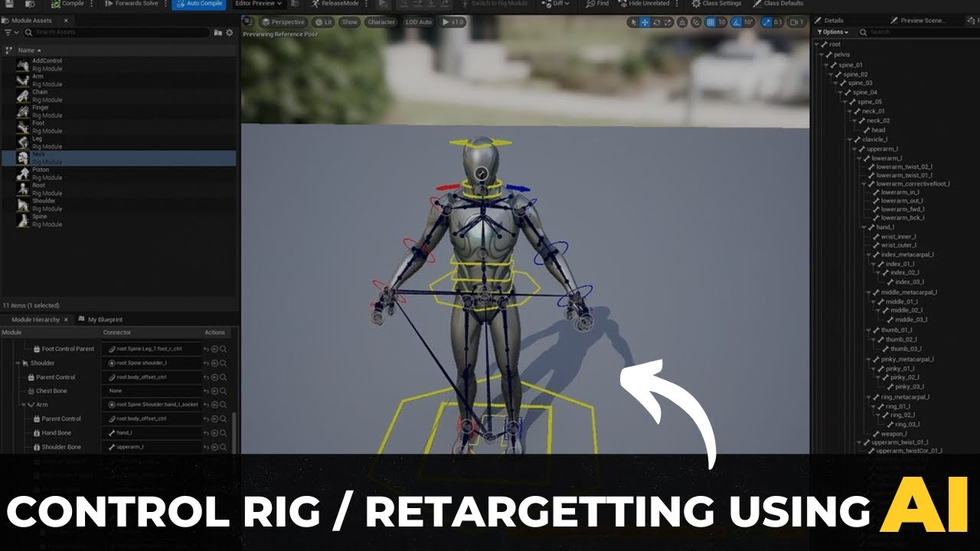Open the skeleton Options dropdown
Image resolution: width=980 pixels, height=551 pixels.
832,32
